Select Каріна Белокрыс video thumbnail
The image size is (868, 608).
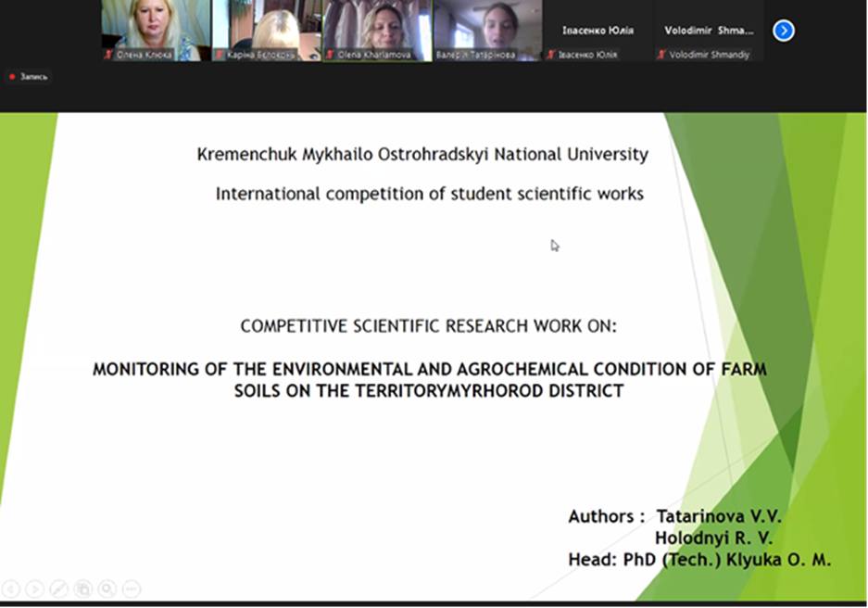coord(267,31)
